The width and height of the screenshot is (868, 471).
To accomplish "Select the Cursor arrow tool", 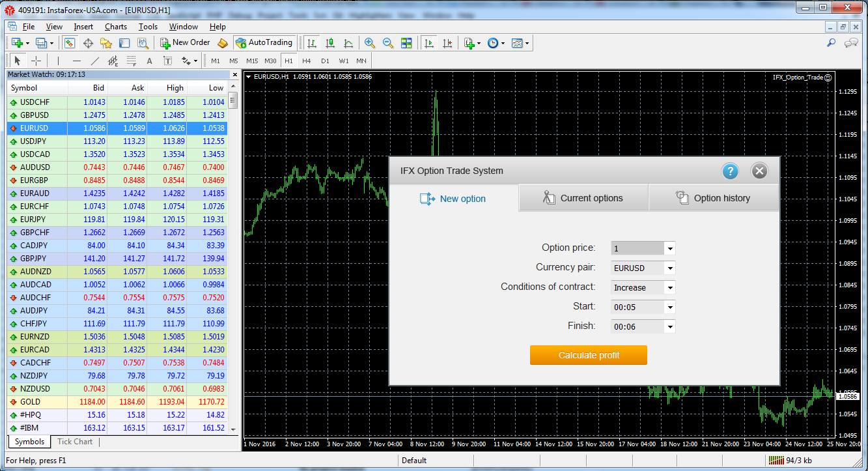I will 18,61.
